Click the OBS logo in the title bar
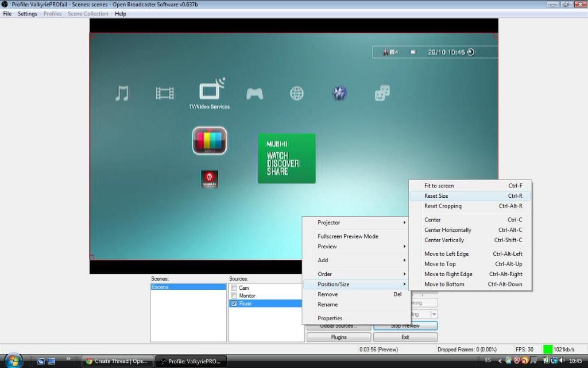Screen dimensions: 588x368 (x=5, y=5)
